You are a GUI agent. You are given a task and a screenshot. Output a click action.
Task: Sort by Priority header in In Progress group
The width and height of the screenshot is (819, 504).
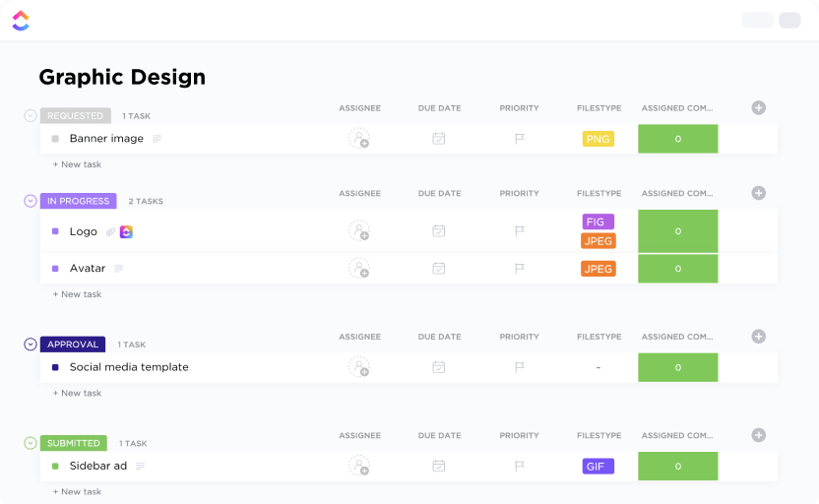[x=519, y=193]
